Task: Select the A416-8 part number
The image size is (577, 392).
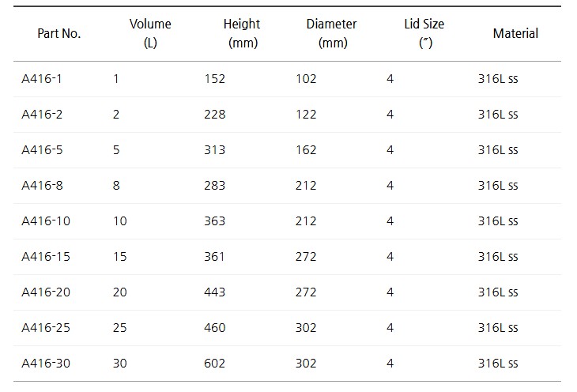Action: coord(42,186)
